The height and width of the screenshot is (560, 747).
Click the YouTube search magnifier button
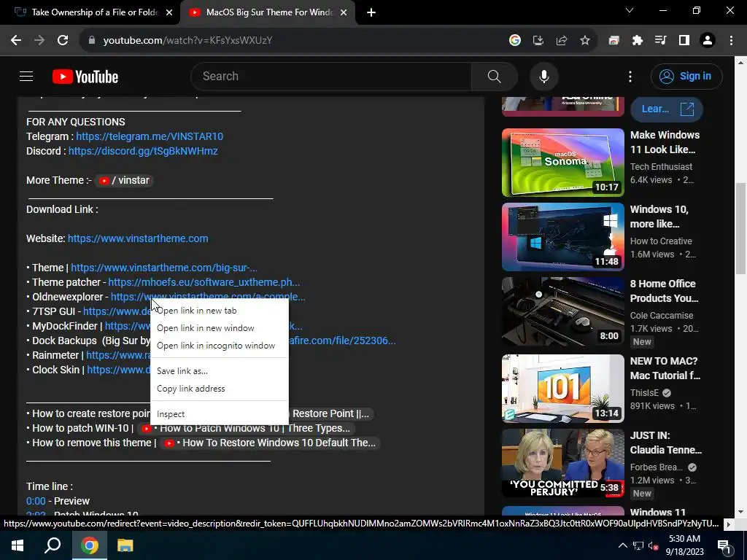point(494,76)
